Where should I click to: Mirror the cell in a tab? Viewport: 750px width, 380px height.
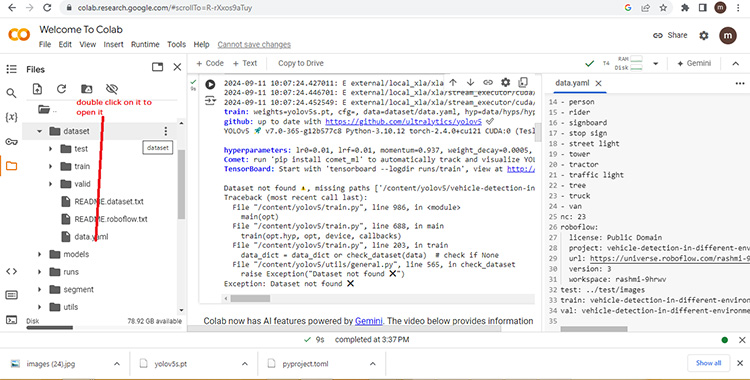coord(523,82)
